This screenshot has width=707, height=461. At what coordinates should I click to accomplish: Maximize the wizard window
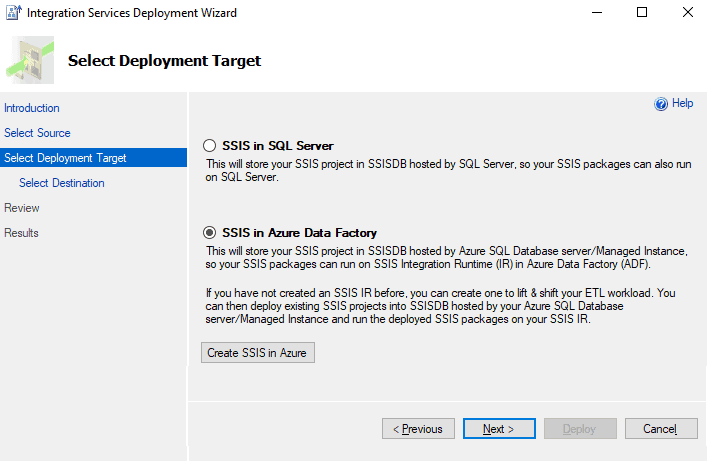point(642,12)
